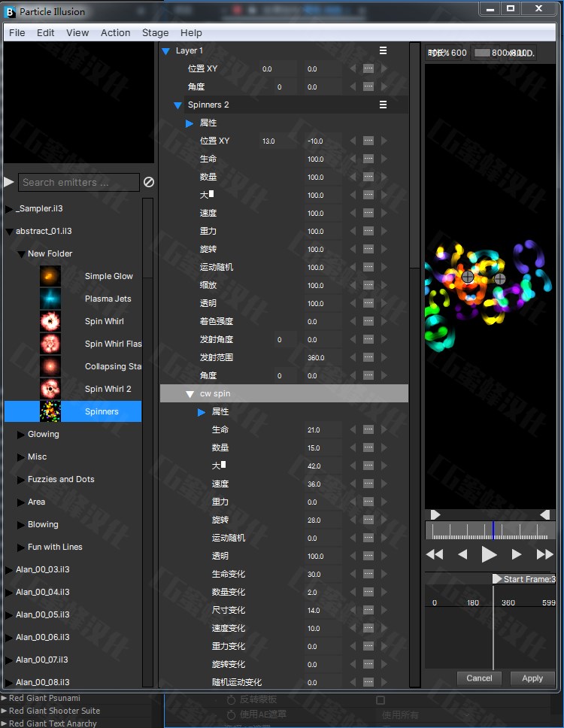Open the Spinners 2 hamburger menu
Image resolution: width=564 pixels, height=728 pixels.
(383, 105)
